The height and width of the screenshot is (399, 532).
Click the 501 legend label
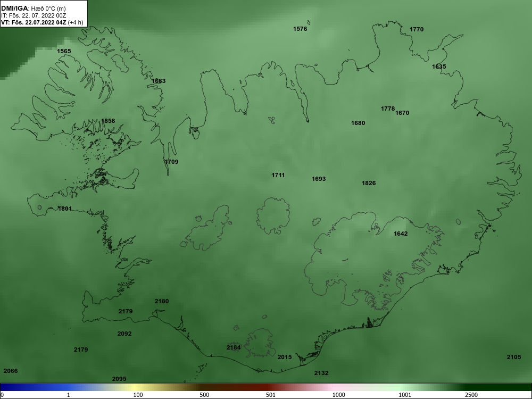pyautogui.click(x=271, y=395)
